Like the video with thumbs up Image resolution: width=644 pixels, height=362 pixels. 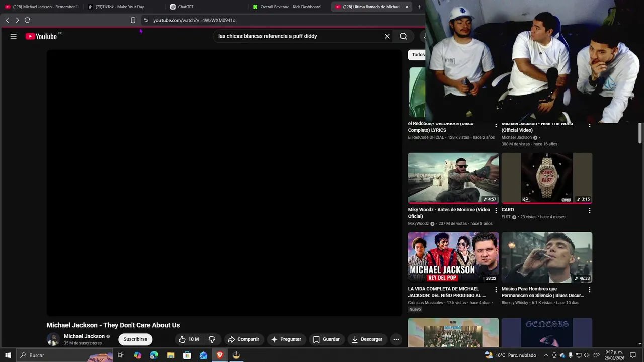pyautogui.click(x=189, y=339)
